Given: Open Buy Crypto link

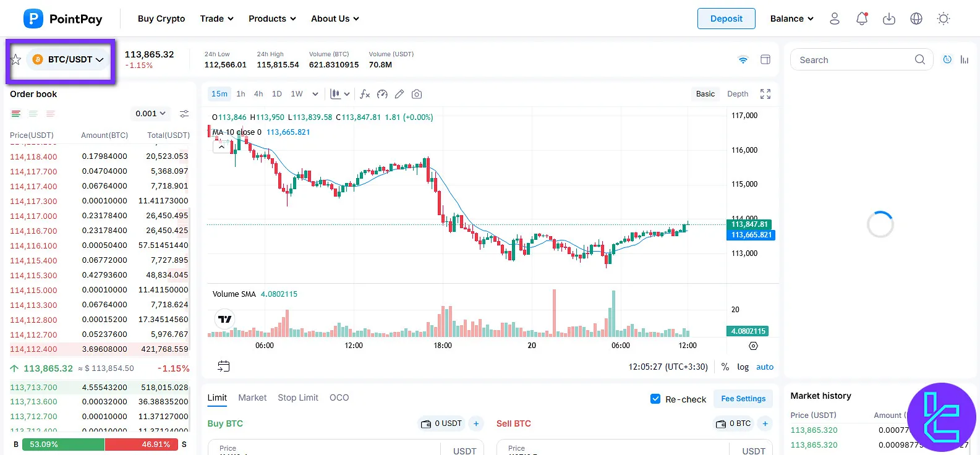Looking at the screenshot, I should (161, 19).
